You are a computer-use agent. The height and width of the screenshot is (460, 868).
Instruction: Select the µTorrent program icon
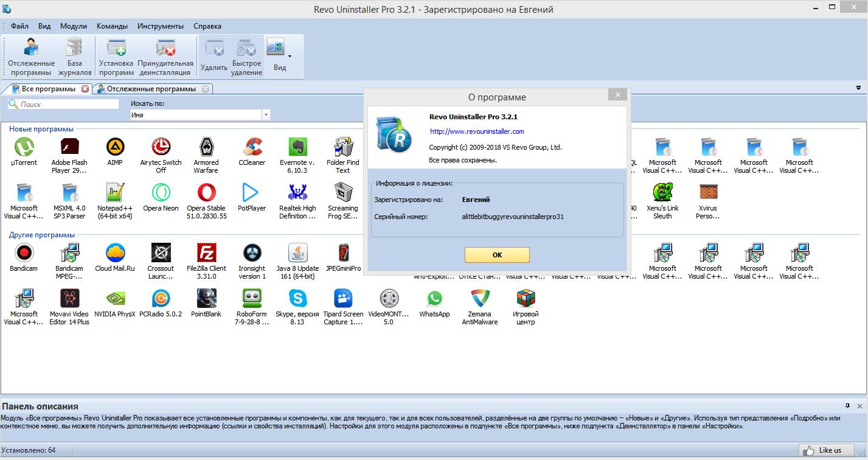24,147
